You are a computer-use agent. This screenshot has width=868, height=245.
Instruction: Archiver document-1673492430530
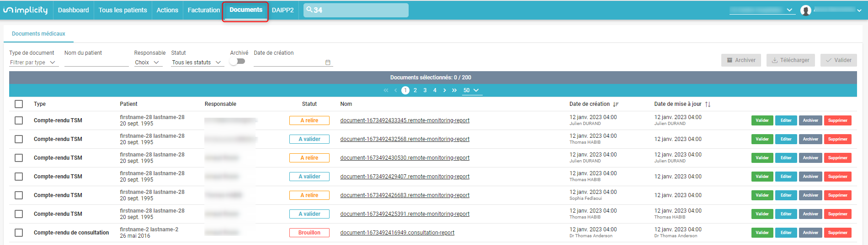810,158
